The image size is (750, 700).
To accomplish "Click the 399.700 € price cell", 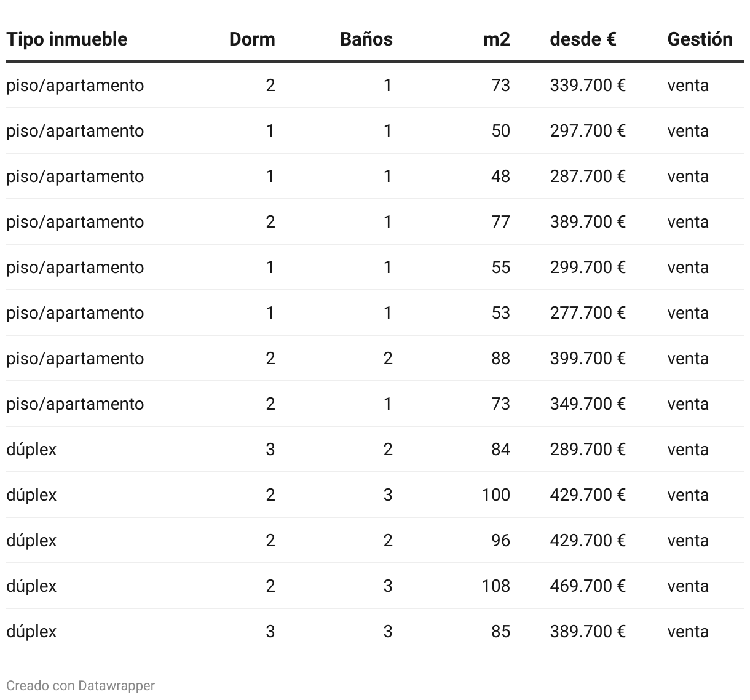I will point(588,358).
